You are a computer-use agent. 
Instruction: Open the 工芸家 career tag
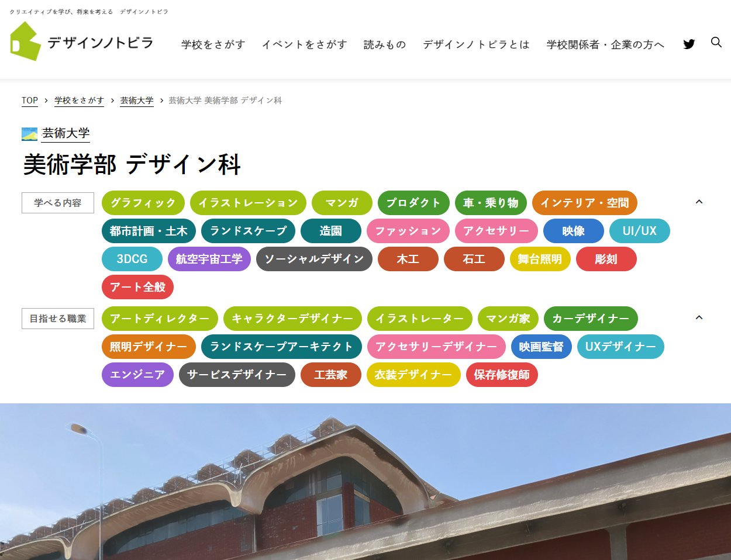tap(331, 375)
